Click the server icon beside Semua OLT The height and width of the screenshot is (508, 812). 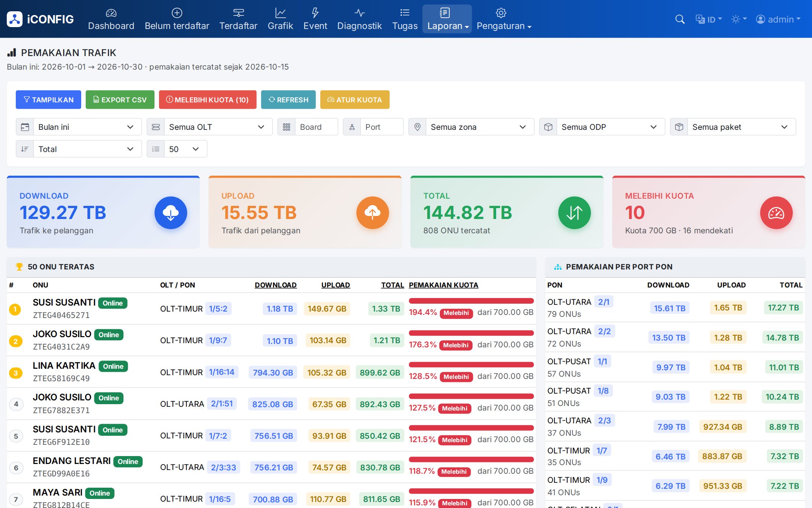tap(156, 127)
